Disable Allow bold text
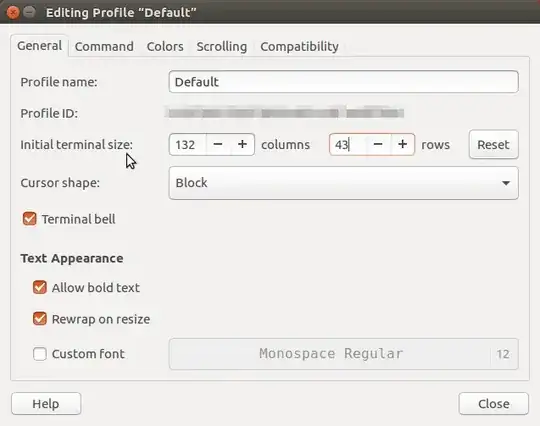Viewport: 540px width, 426px height. click(x=40, y=288)
